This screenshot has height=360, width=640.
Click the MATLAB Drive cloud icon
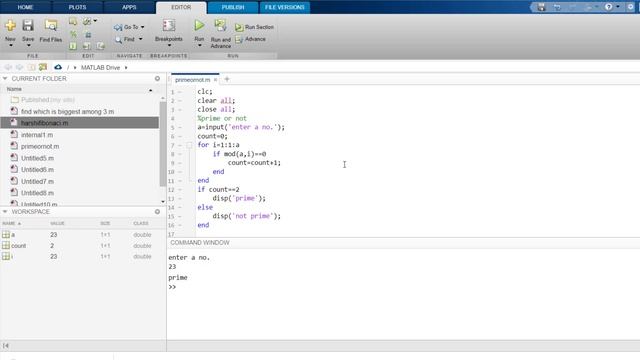coord(58,67)
